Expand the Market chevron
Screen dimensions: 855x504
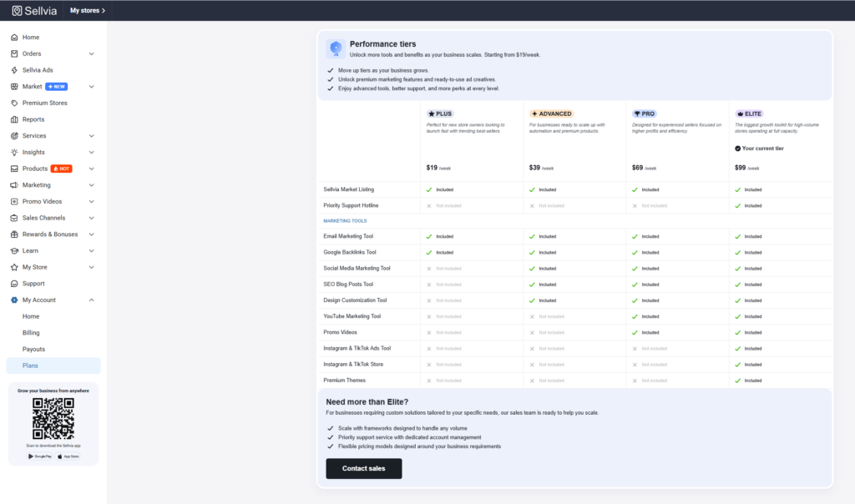tap(92, 86)
